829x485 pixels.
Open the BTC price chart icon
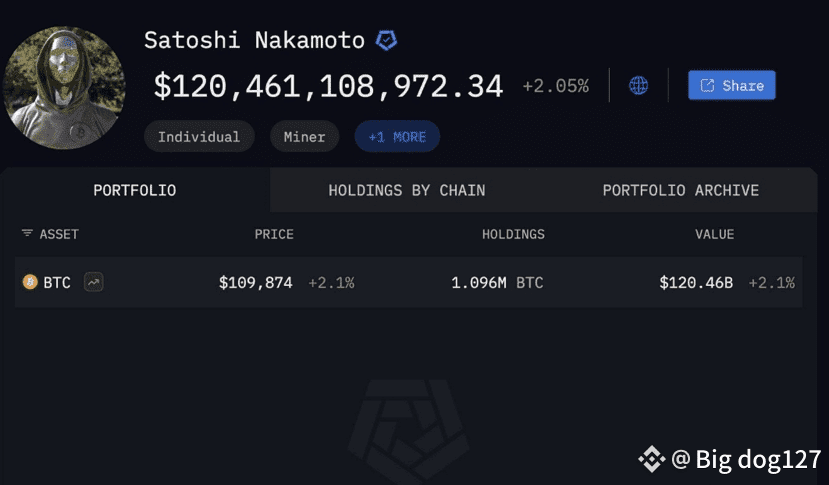[x=93, y=283]
